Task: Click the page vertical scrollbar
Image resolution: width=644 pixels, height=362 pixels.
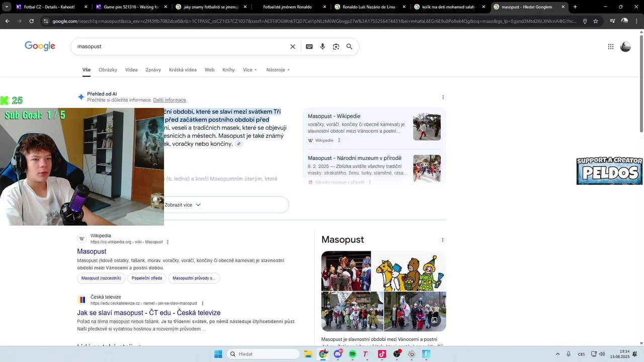Action: point(641,84)
